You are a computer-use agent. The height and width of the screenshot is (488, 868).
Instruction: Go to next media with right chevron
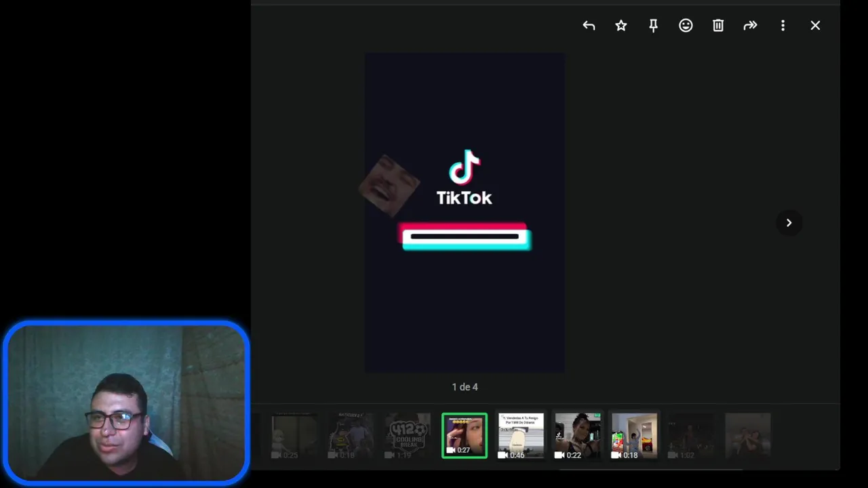(x=789, y=222)
